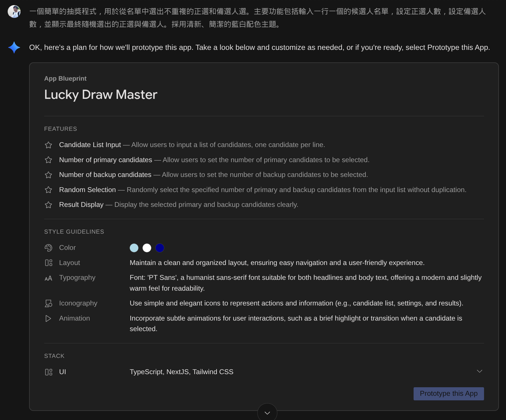Screen dimensions: 506x420
Task: Select the white color swatch
Action: [x=147, y=248]
